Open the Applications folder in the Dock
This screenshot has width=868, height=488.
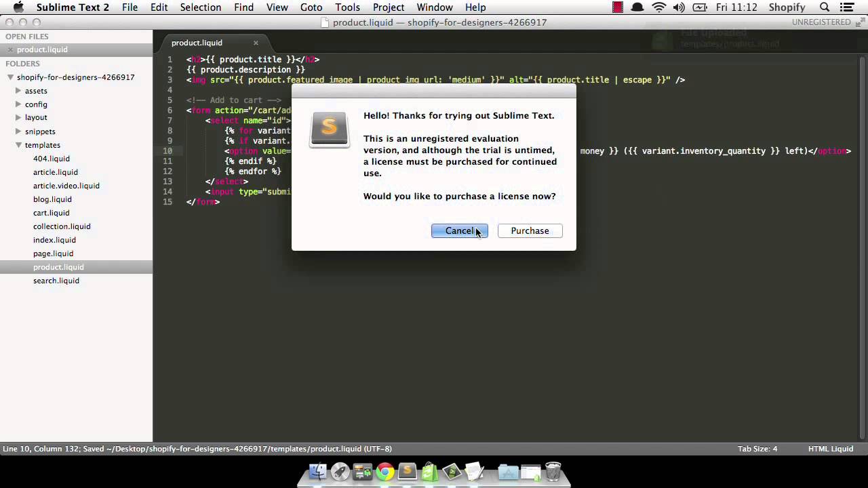(508, 472)
